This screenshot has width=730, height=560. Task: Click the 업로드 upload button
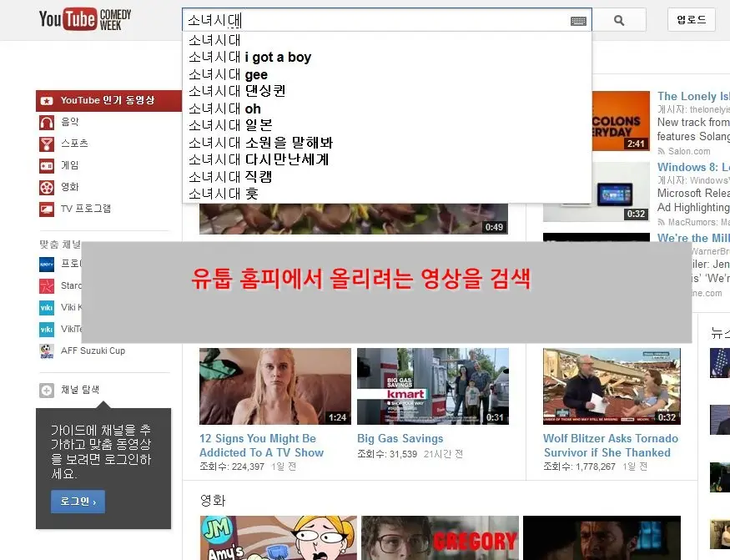[x=692, y=19]
